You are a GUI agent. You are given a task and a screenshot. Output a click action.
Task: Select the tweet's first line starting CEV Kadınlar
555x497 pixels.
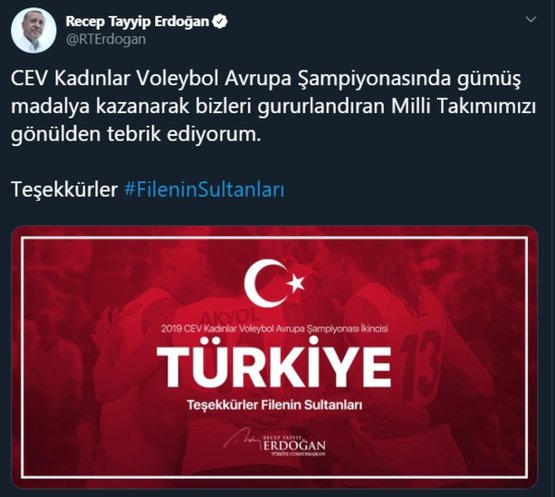click(x=266, y=79)
